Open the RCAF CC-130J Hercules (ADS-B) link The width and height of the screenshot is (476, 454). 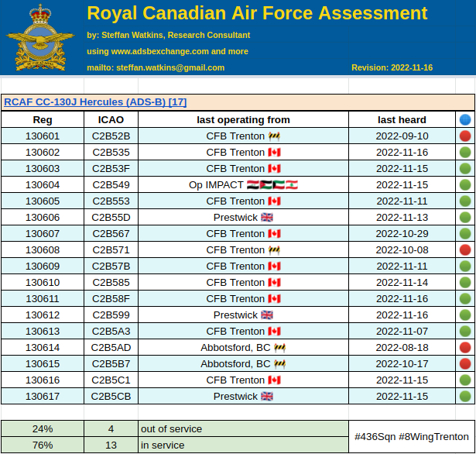pos(95,101)
